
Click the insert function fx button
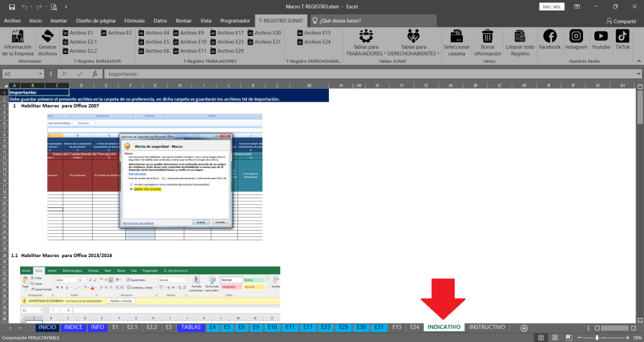(x=95, y=74)
